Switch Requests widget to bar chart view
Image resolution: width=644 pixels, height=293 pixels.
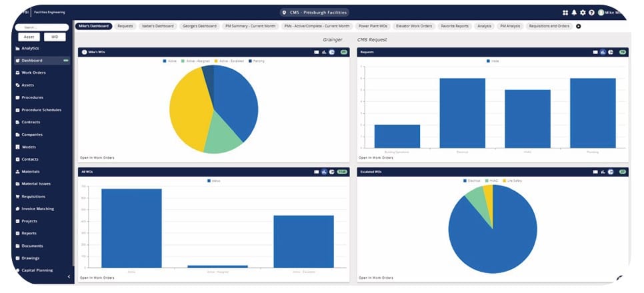tap(603, 51)
